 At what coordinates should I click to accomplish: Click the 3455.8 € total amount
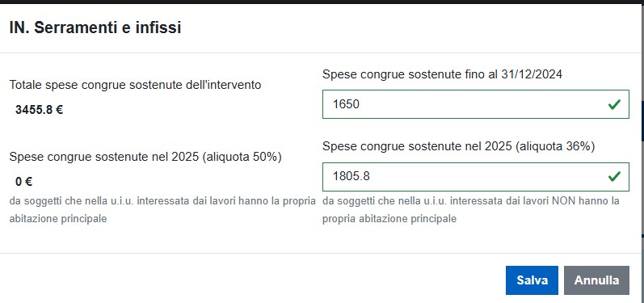click(x=39, y=110)
